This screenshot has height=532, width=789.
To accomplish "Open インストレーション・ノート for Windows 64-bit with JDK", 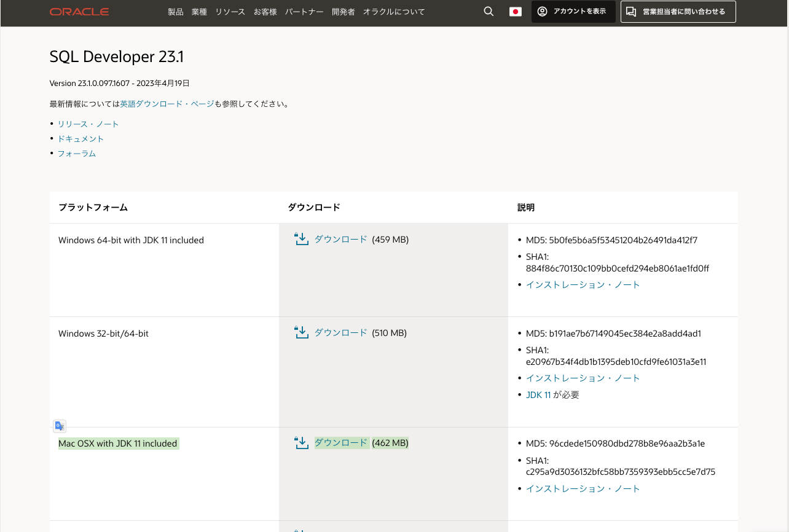I will (x=583, y=284).
